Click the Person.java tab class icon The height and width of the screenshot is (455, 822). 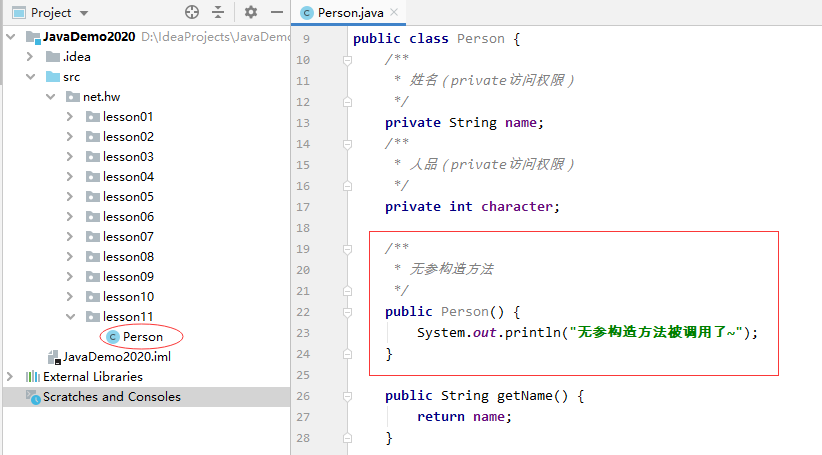coord(307,13)
